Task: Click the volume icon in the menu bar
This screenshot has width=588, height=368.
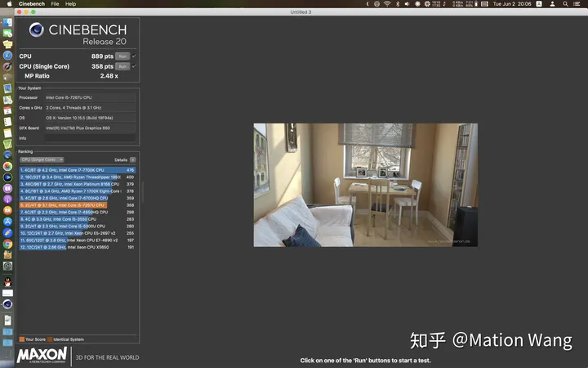Action: click(408, 4)
